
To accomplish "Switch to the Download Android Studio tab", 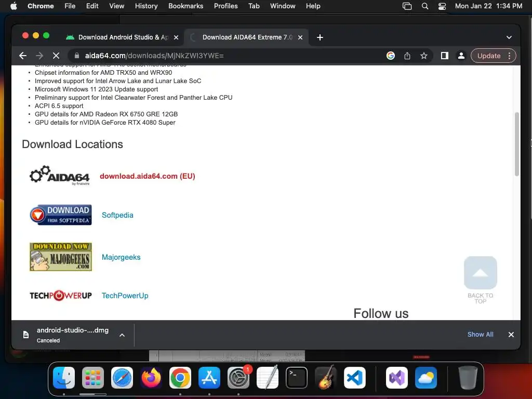I will 122,37.
